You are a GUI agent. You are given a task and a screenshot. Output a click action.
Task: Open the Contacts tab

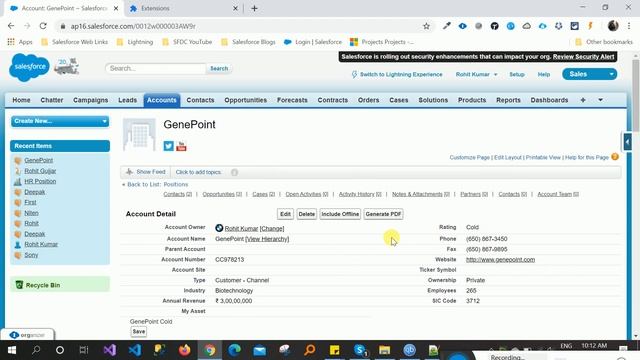point(200,100)
